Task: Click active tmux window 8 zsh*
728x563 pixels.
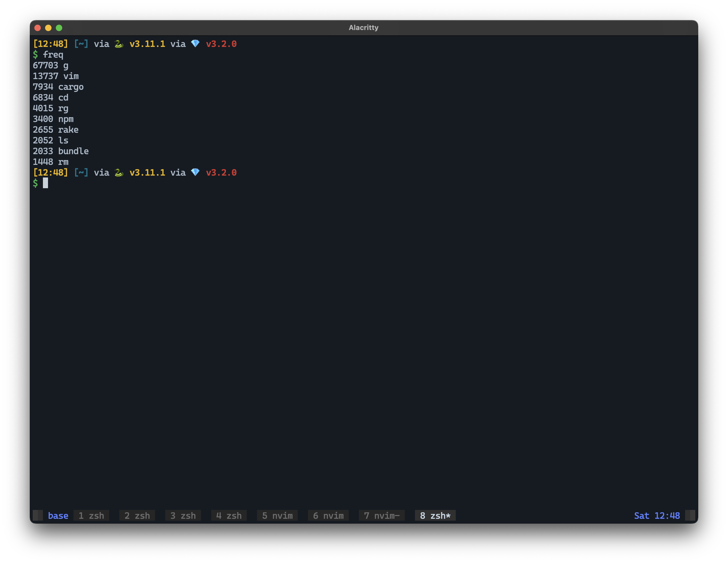Action: [435, 516]
